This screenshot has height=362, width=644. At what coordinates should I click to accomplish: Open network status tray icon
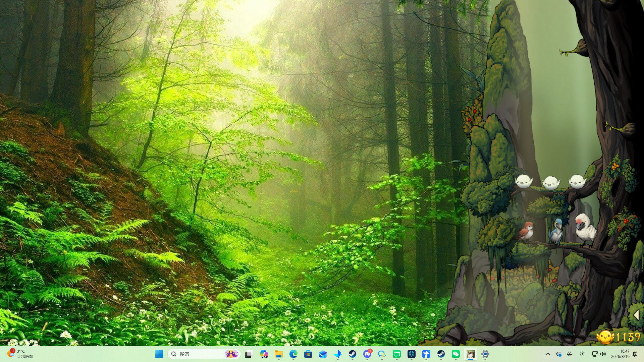pos(595,354)
